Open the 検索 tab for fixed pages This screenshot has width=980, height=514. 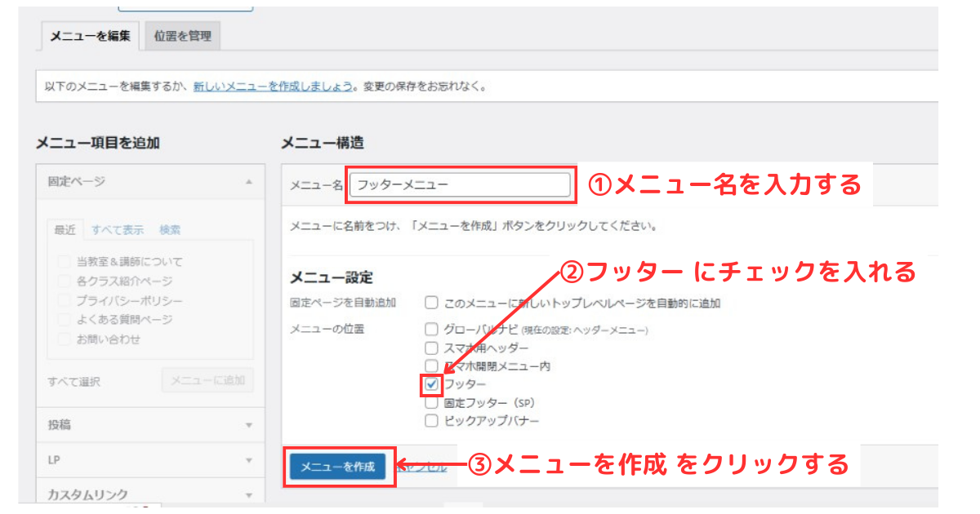[168, 229]
